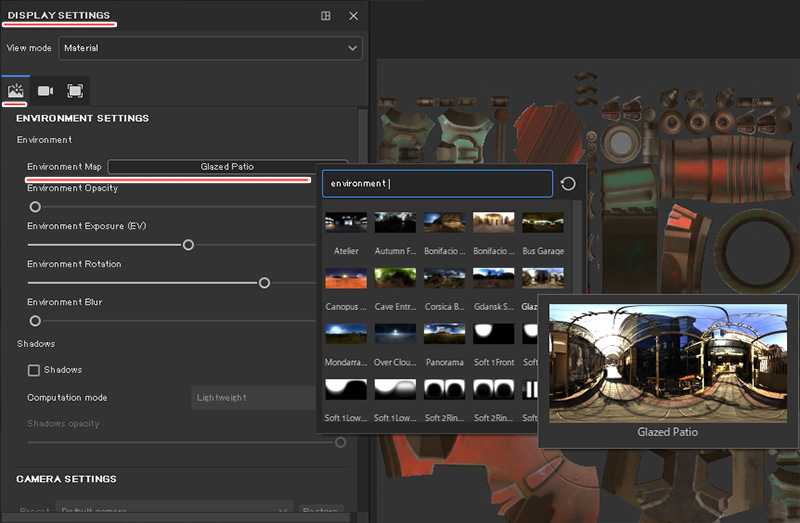This screenshot has width=800, height=523.
Task: Click the Glazed Patio environment map button
Action: click(x=227, y=167)
